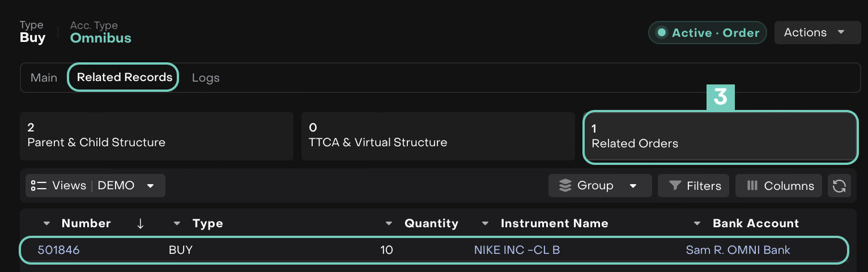Switch to the Main tab

coord(44,78)
